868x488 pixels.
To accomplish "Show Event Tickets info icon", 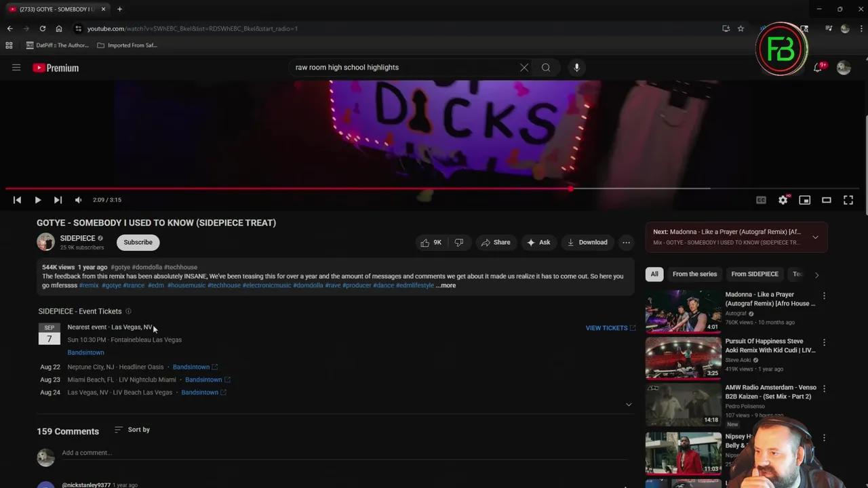I will [128, 311].
